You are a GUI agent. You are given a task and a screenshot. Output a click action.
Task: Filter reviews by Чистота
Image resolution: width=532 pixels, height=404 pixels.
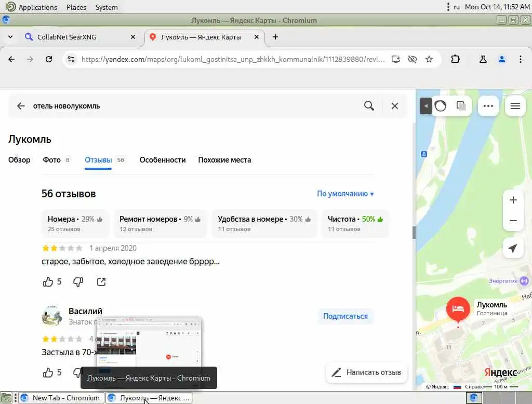point(355,223)
